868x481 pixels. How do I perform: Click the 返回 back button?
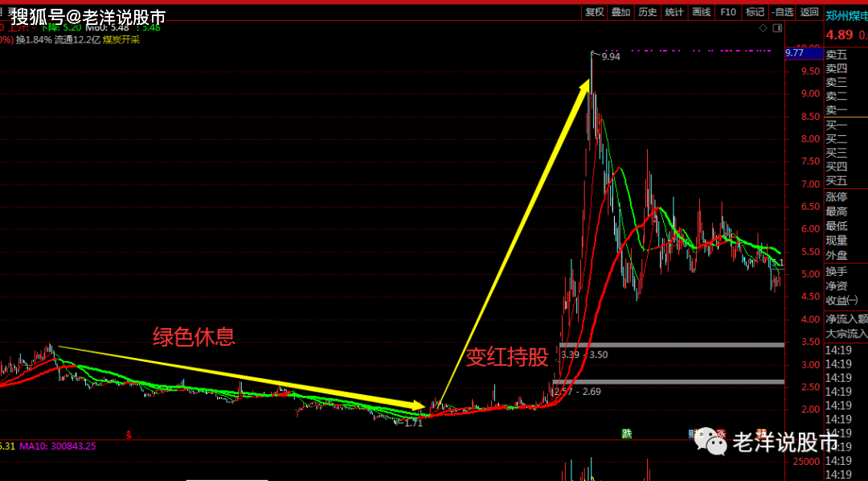point(809,11)
